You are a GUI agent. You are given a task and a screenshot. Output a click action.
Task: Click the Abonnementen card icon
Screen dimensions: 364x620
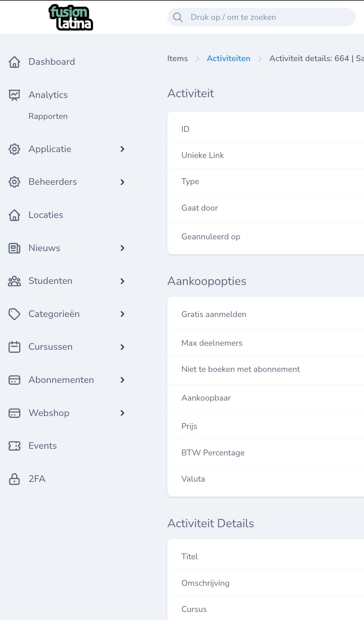click(14, 380)
